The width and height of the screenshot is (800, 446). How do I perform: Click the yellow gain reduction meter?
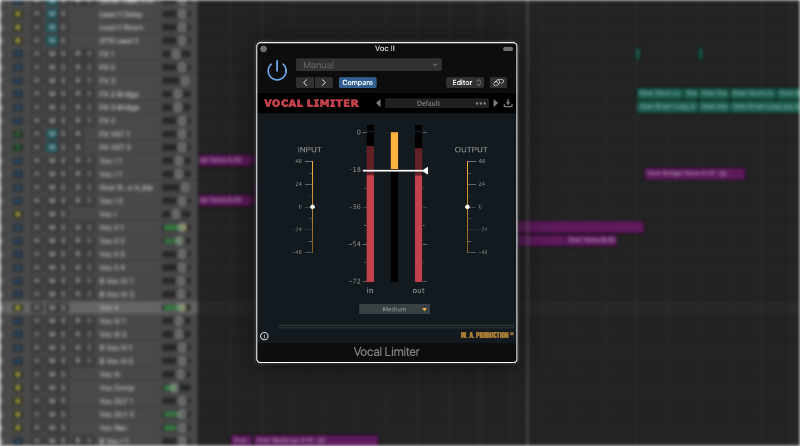coord(394,151)
